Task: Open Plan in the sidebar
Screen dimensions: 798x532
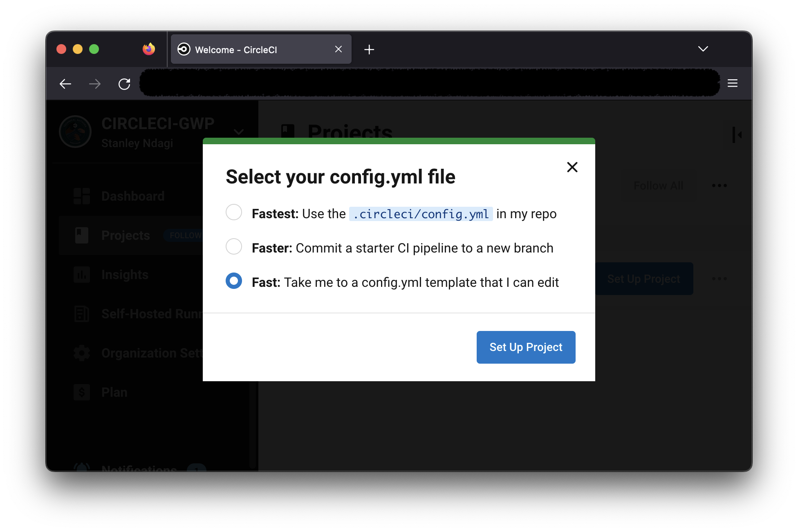Action: (x=114, y=392)
